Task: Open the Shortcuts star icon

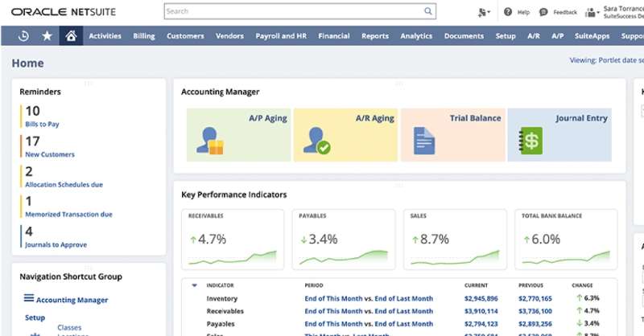Action: (x=47, y=36)
